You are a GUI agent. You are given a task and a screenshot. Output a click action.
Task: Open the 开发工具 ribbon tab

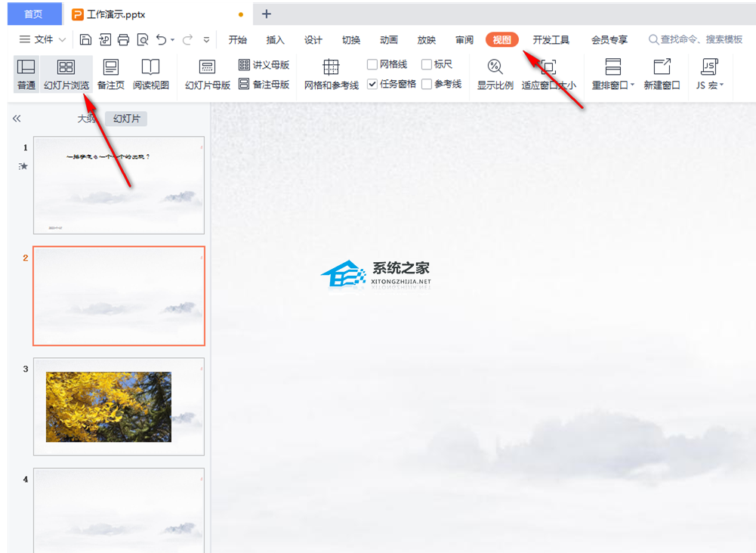551,40
